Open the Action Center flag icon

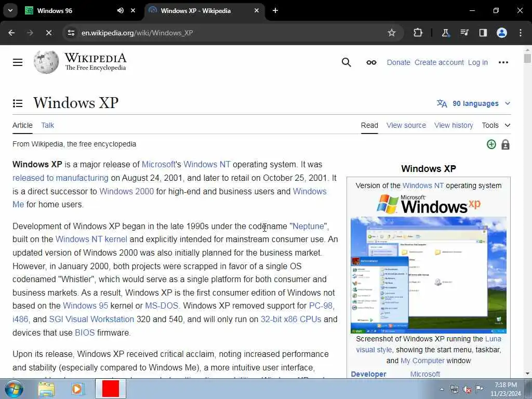479,389
